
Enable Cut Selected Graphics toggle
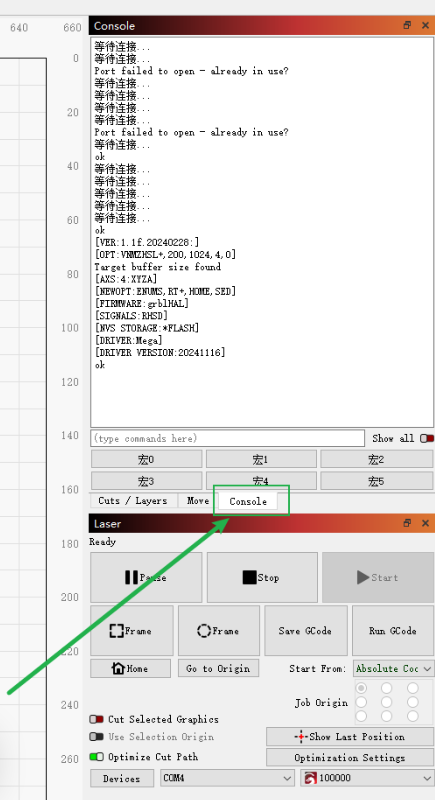pos(96,719)
